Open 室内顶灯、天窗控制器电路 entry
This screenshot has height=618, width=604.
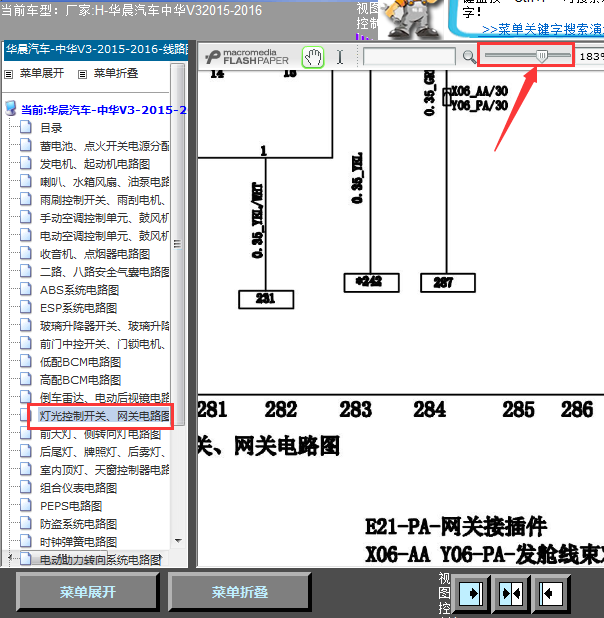point(104,470)
